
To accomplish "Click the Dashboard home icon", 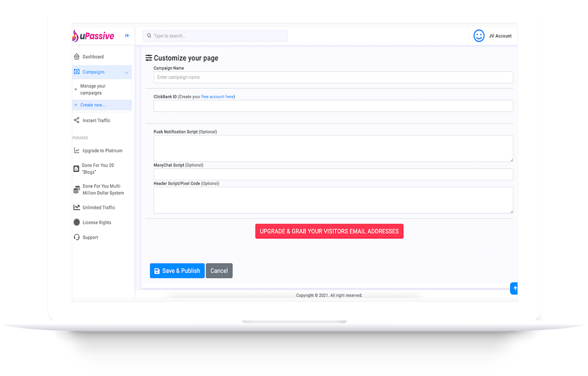I will [x=77, y=57].
